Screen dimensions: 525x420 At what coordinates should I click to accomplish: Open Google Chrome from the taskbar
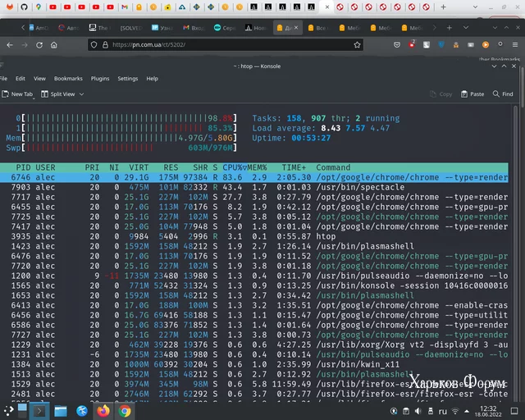pyautogui.click(x=125, y=411)
